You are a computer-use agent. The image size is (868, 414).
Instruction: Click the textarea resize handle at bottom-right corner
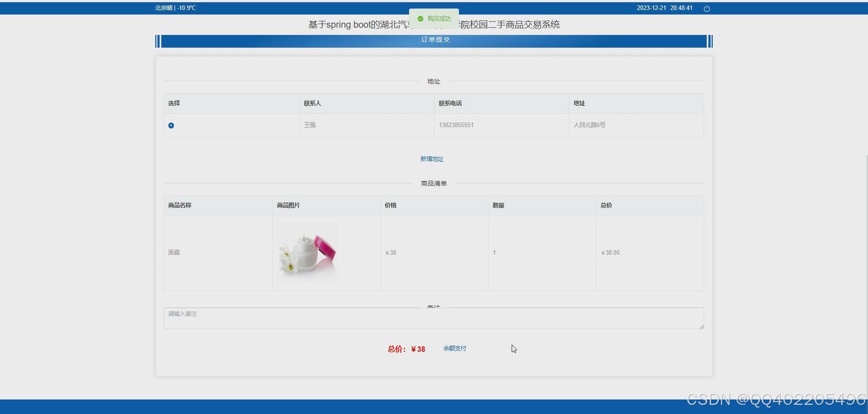(701, 326)
